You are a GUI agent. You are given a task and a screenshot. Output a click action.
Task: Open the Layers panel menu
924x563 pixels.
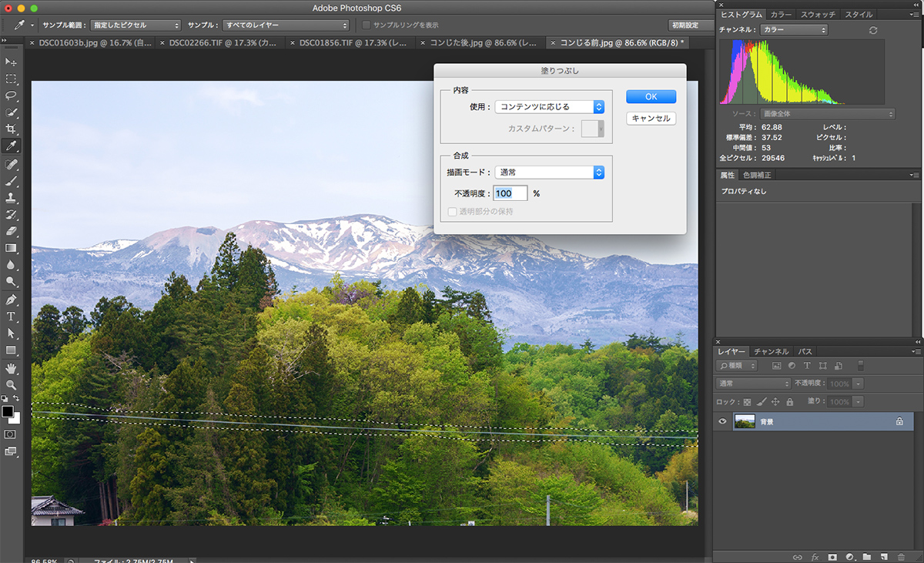click(916, 351)
